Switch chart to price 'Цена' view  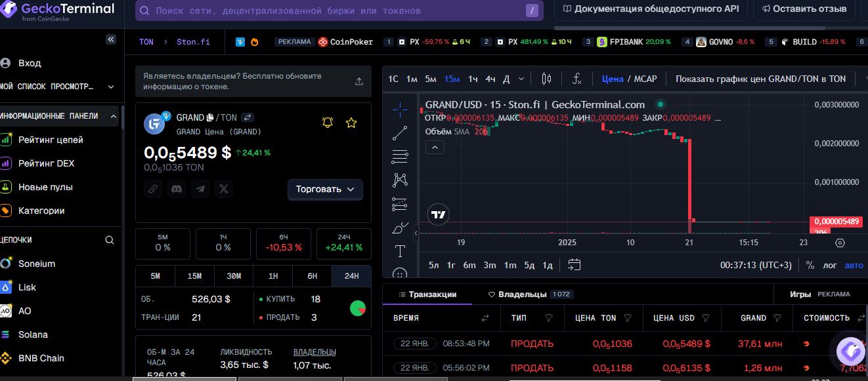[x=613, y=79]
